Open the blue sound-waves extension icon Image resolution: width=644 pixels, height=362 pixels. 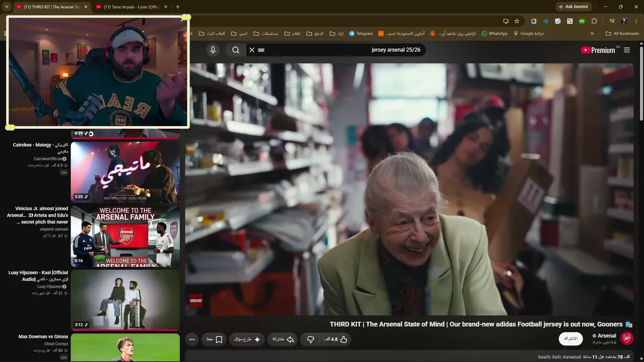click(x=545, y=21)
